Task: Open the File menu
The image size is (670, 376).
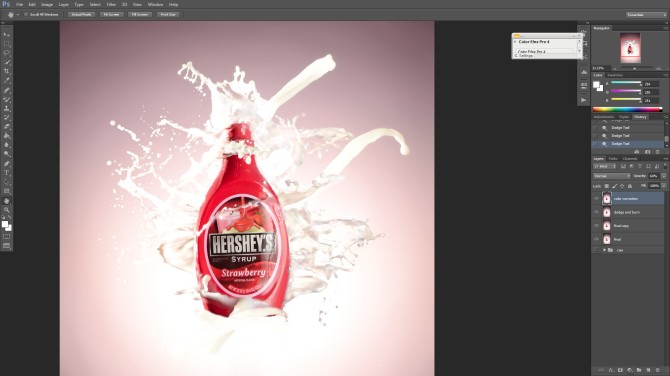Action: click(x=19, y=4)
